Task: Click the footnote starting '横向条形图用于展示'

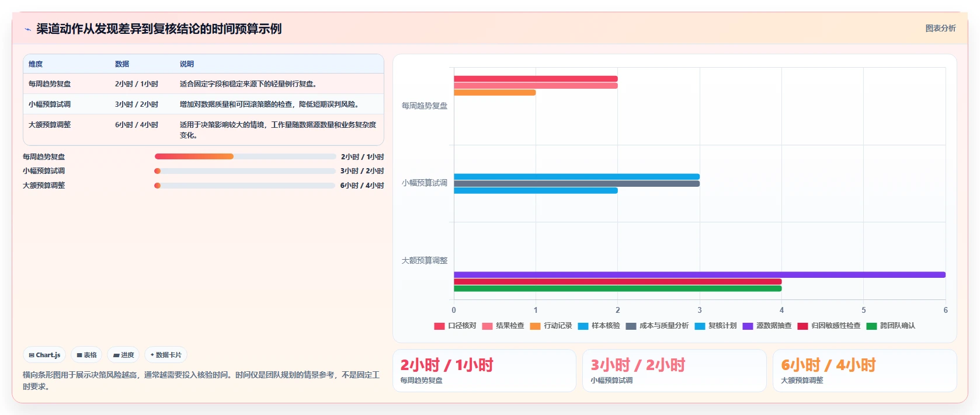Action: 201,381
